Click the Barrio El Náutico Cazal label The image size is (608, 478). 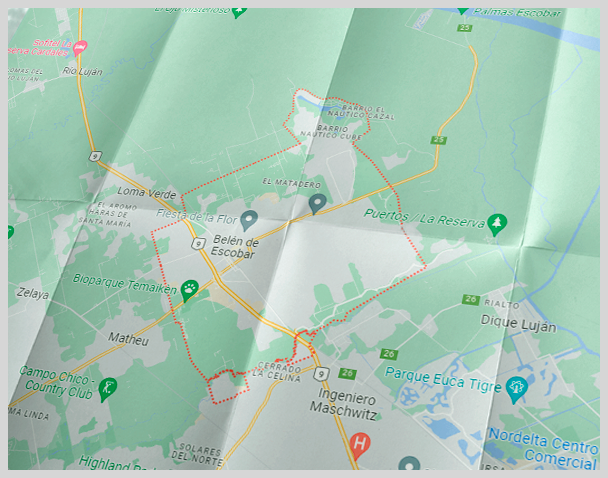coord(362,112)
